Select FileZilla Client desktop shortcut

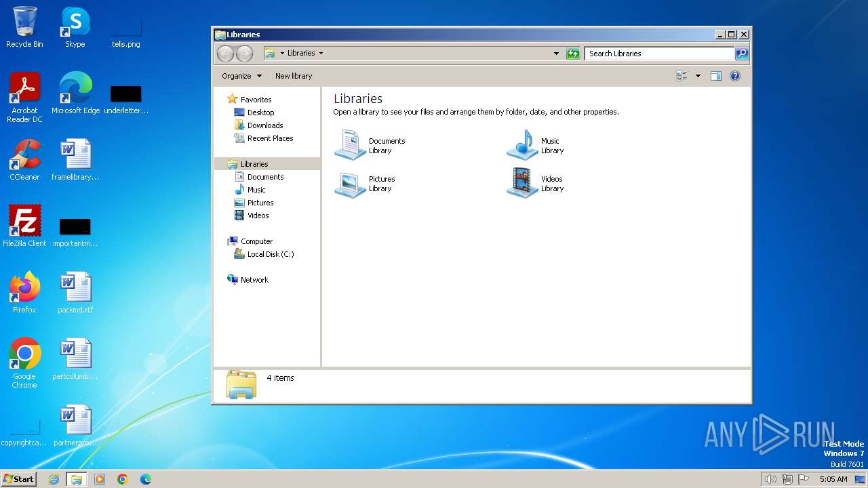(24, 226)
